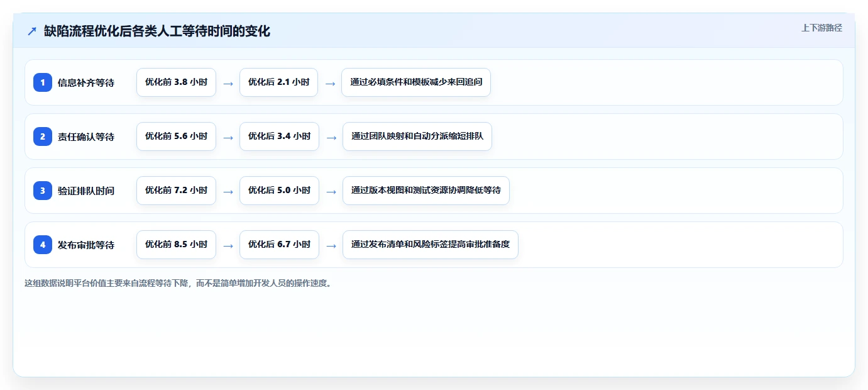
Task: Click the arrow after 优化前 8.5 小时
Action: point(228,245)
